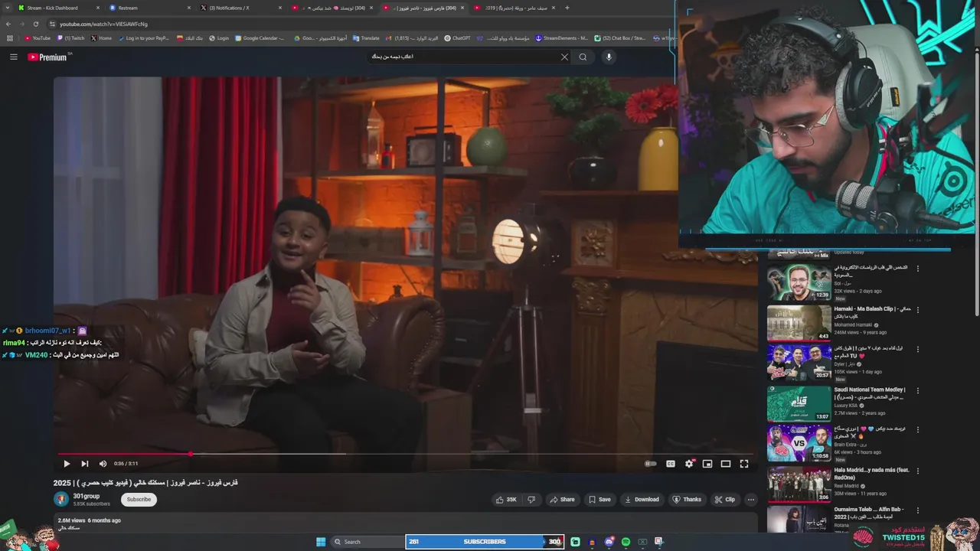Toggle subtitles closed captions
Screen dimensions: 980x551
(x=671, y=464)
